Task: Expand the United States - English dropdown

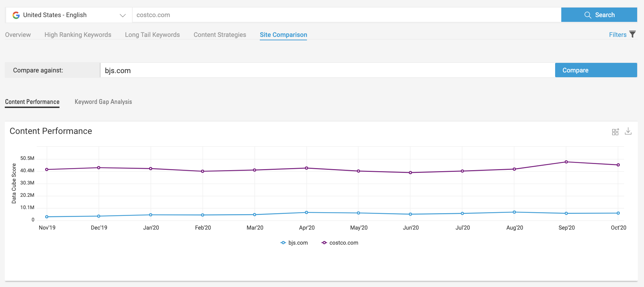Action: 69,15
